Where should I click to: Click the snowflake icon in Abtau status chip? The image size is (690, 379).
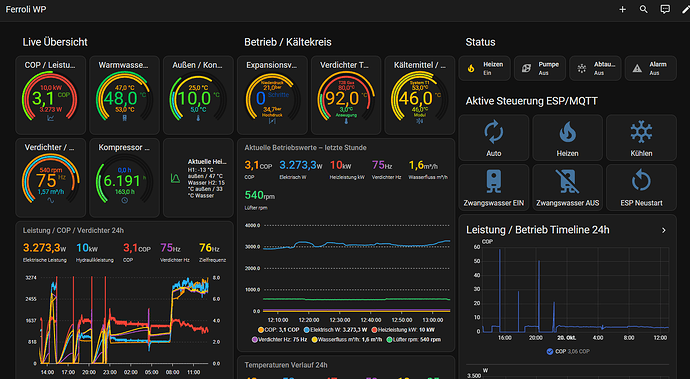[x=582, y=68]
